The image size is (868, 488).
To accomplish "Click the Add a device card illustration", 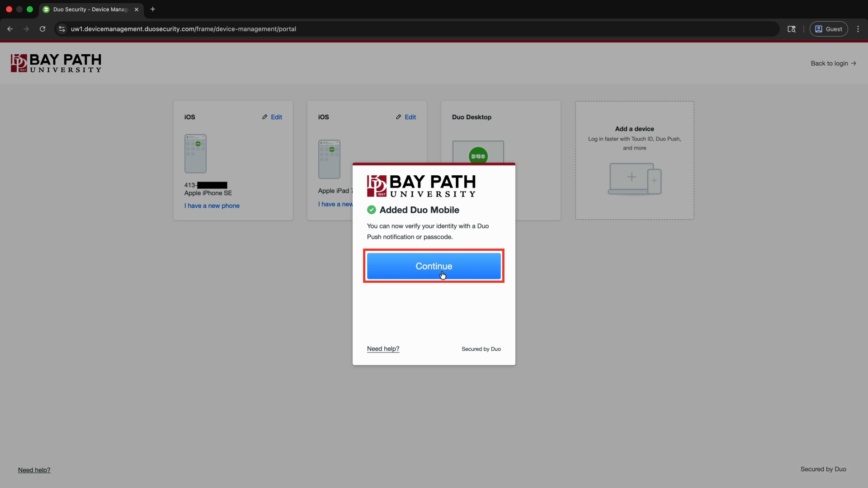I will tap(635, 179).
